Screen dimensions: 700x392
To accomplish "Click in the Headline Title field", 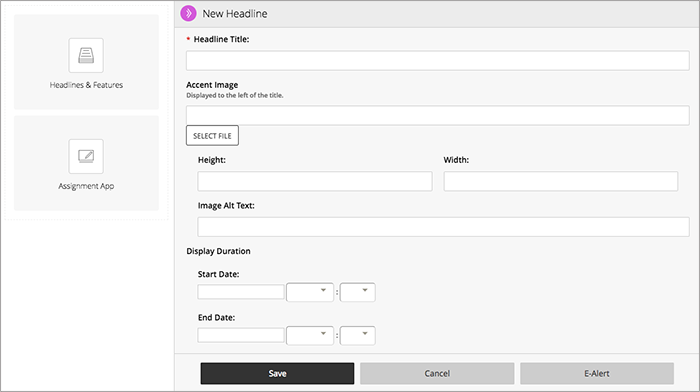I will [438, 61].
